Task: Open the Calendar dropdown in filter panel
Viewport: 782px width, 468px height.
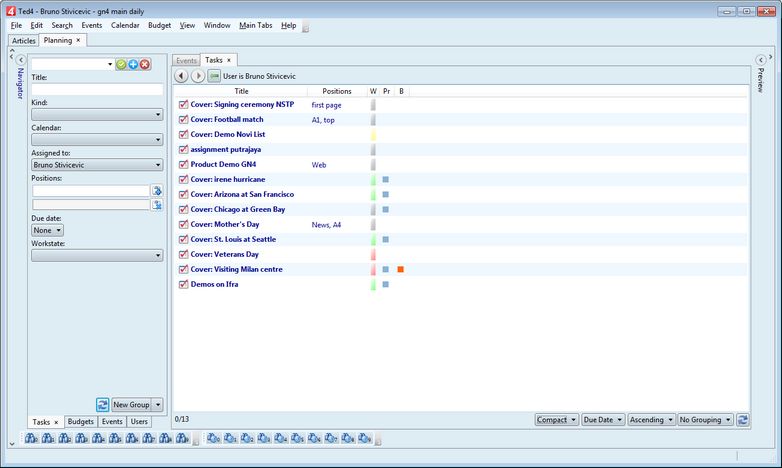Action: click(97, 140)
